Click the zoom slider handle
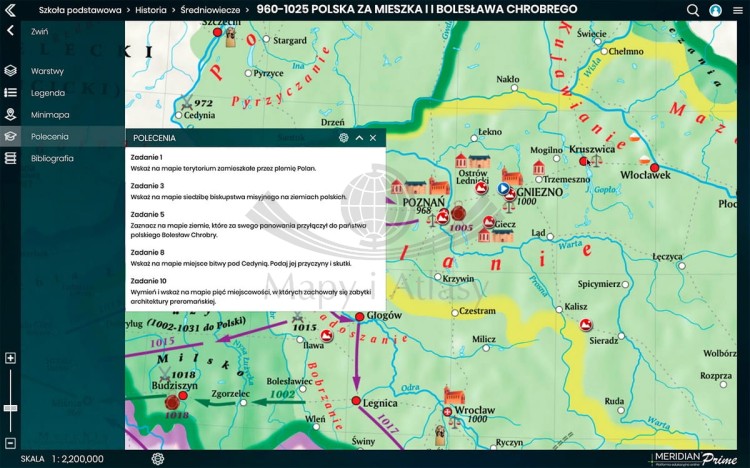 point(10,408)
